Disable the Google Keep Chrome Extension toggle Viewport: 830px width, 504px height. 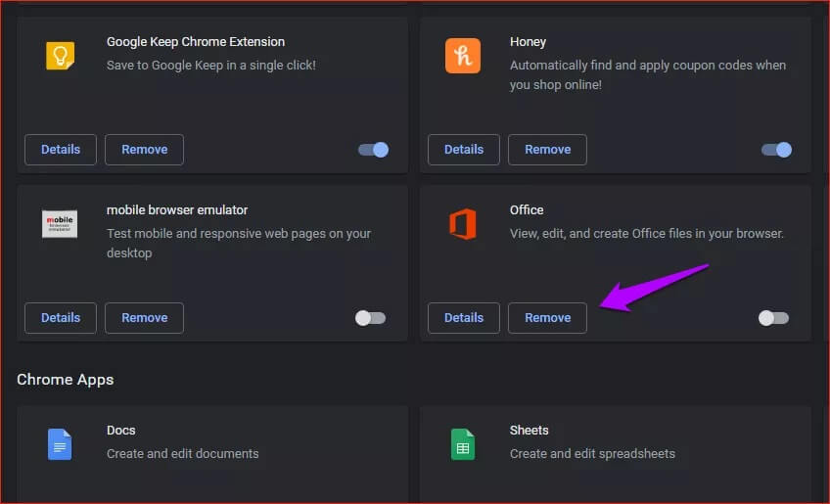coord(374,150)
